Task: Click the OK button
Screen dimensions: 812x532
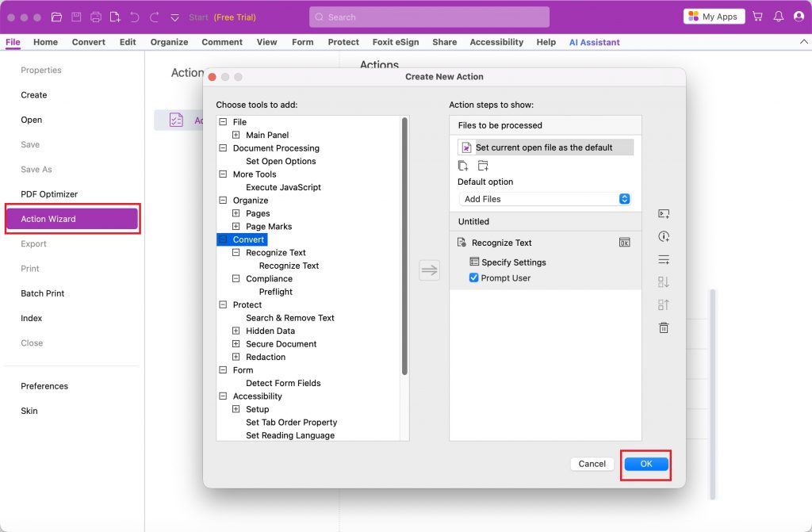Action: click(x=646, y=464)
